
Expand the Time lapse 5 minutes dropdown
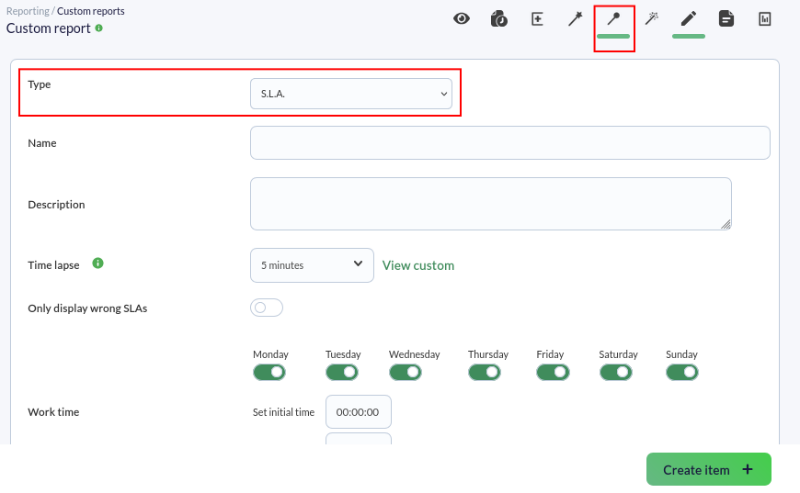pyautogui.click(x=312, y=265)
